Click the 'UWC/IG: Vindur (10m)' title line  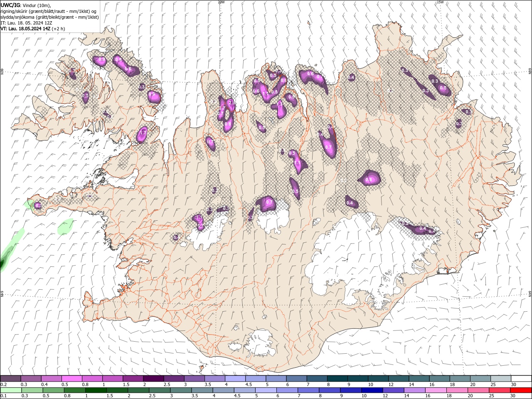pyautogui.click(x=26, y=5)
